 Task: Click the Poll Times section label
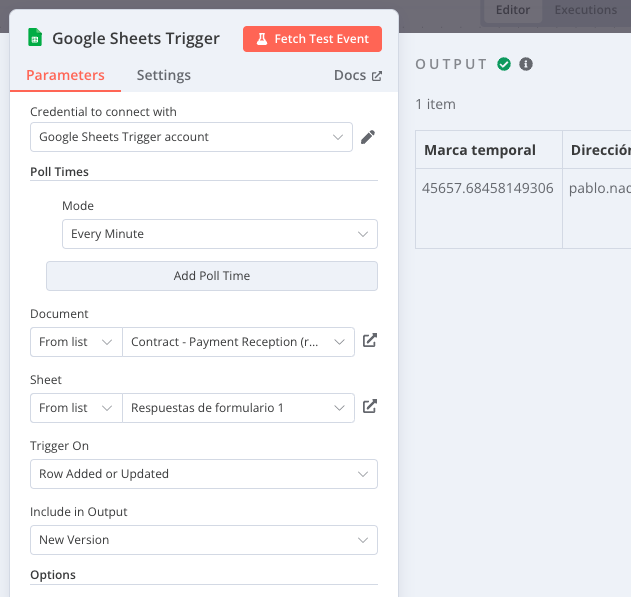coord(59,172)
